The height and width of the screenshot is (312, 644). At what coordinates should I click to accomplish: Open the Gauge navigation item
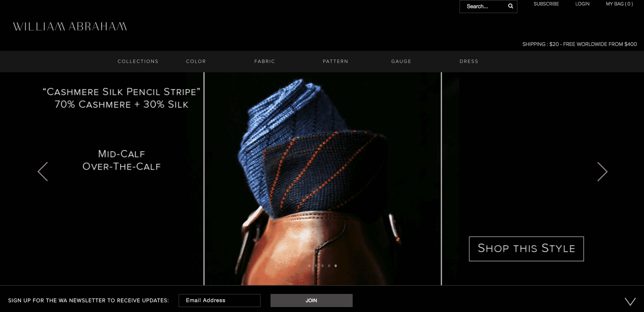(x=401, y=61)
